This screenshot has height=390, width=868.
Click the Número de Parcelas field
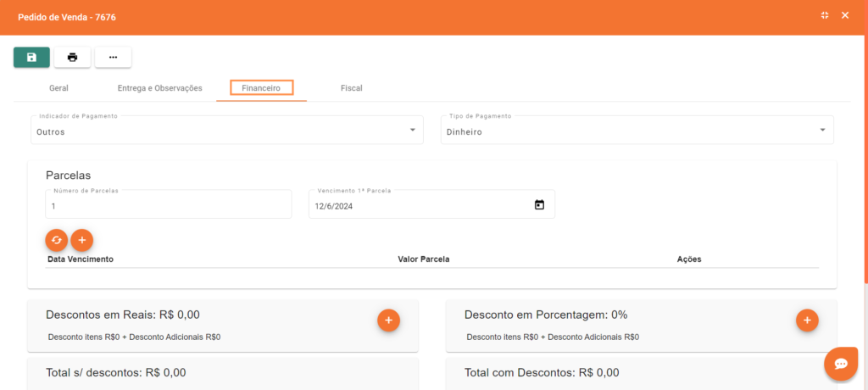[168, 206]
